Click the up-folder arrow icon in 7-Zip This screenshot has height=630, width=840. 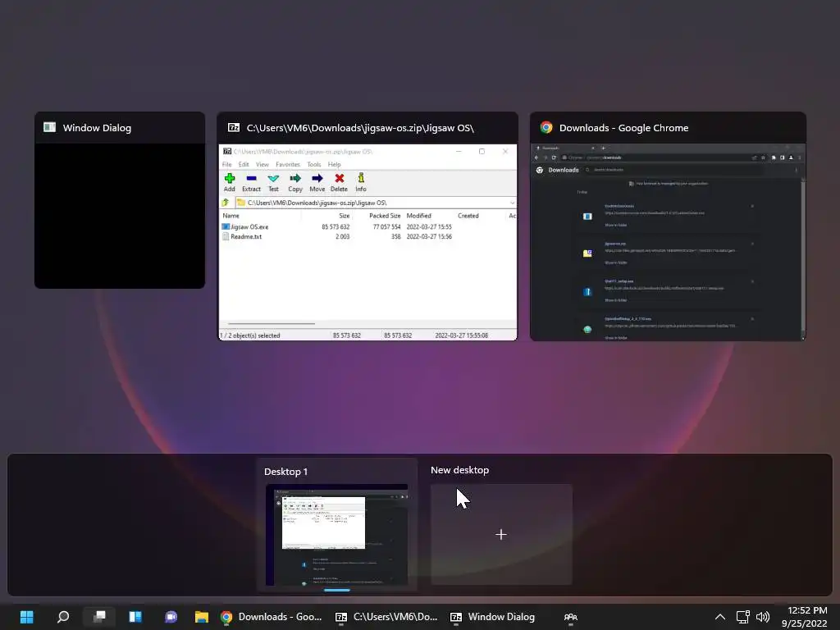pyautogui.click(x=226, y=203)
